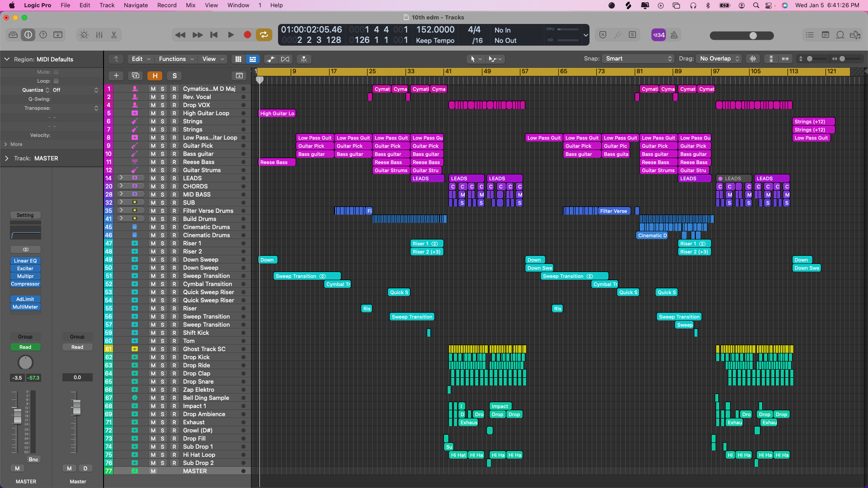
Task: Enable the Loop checkbox in region inspector
Action: (56, 81)
